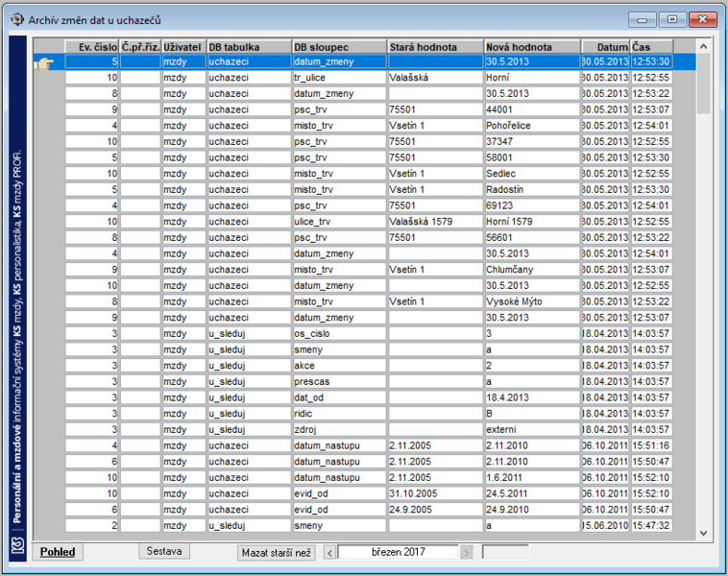Screen dimensions: 728x576
Task: Select the 1.6.2011 new value cell
Action: click(x=532, y=478)
